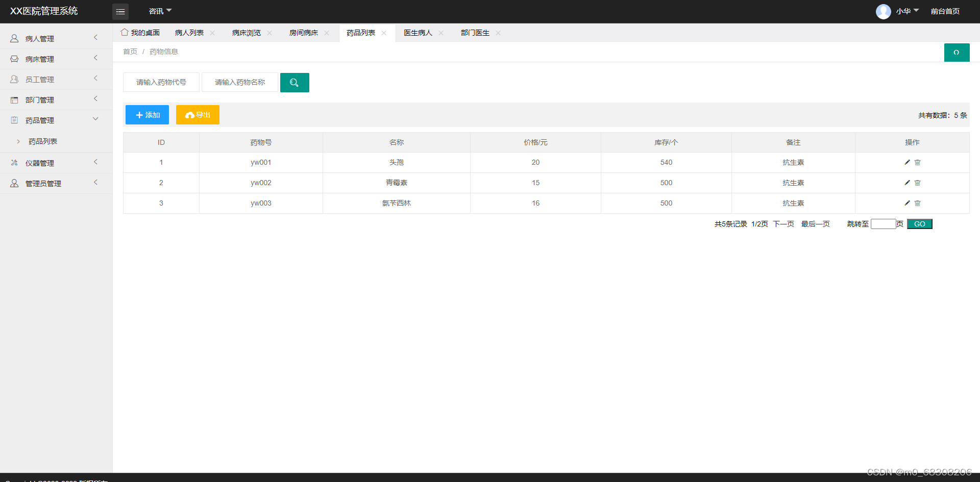Click the 氨苄西林 name cell
The width and height of the screenshot is (980, 482).
(x=397, y=203)
